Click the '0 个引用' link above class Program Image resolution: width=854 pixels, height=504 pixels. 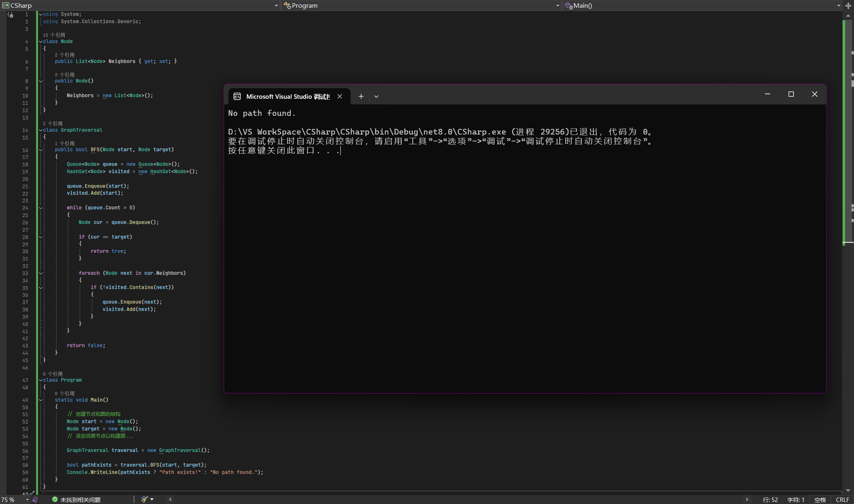(53, 374)
